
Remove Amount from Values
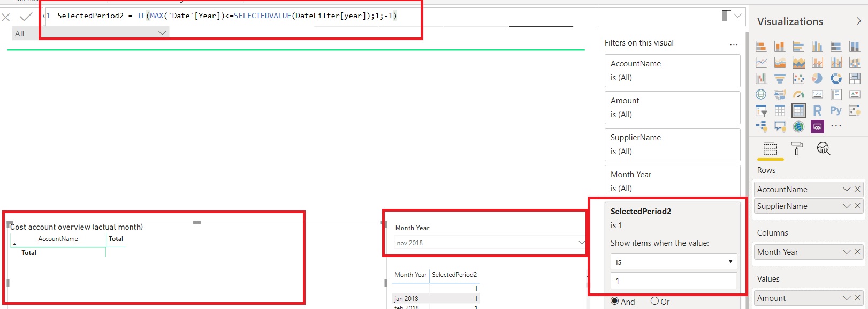click(x=857, y=298)
